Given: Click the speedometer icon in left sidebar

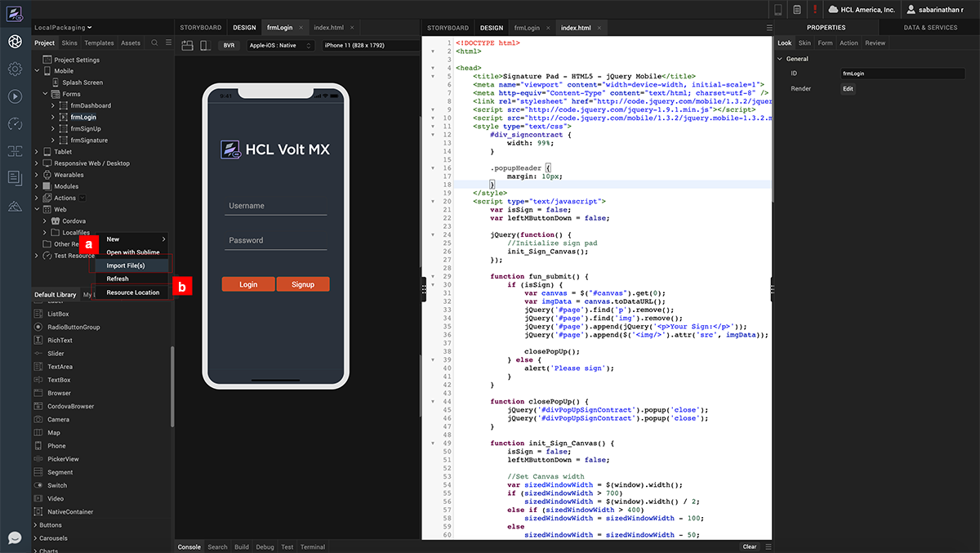Looking at the screenshot, I should point(15,123).
